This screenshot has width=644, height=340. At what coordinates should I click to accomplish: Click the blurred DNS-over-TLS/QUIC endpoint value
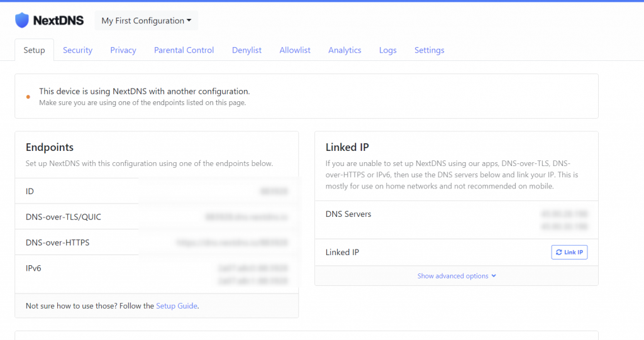click(x=247, y=217)
